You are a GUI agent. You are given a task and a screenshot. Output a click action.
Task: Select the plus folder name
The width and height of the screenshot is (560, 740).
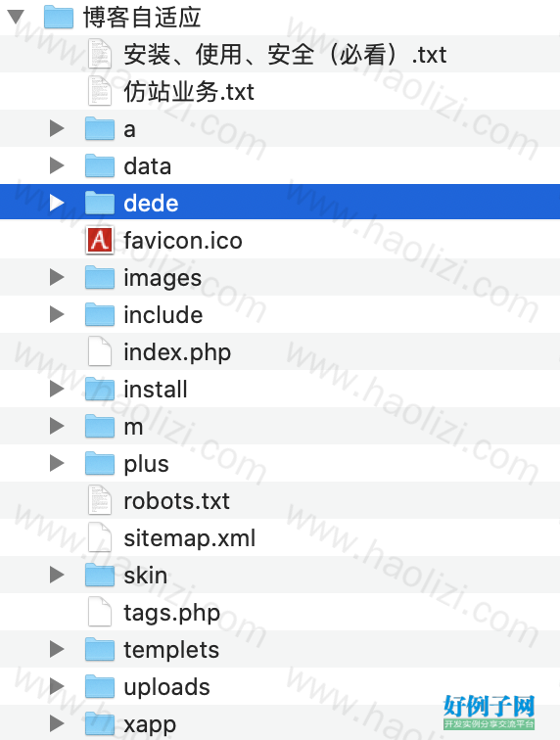[x=146, y=464]
